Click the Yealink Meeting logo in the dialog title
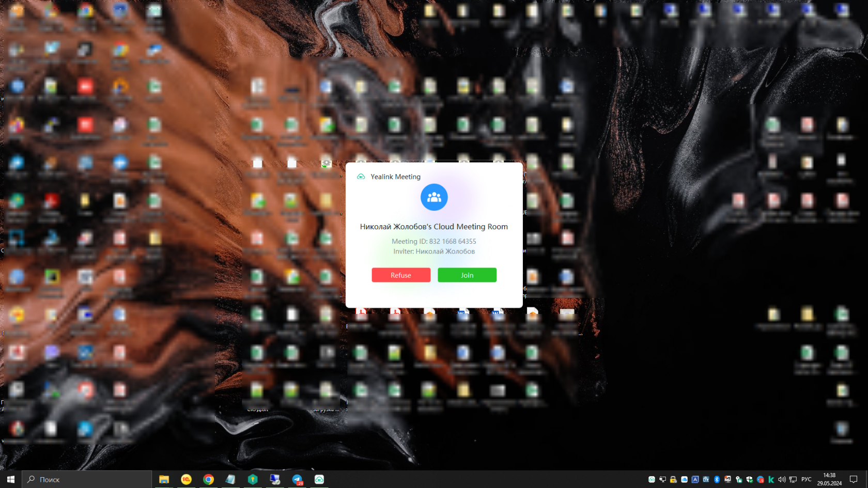The image size is (868, 488). pos(361,177)
